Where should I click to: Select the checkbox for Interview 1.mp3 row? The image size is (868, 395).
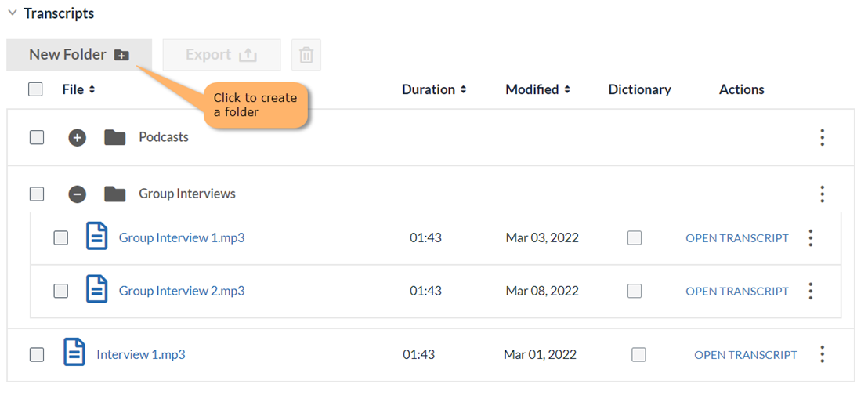click(37, 354)
